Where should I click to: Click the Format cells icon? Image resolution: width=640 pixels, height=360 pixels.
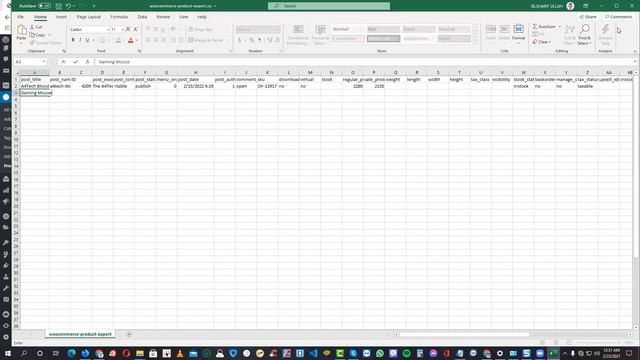tap(518, 30)
